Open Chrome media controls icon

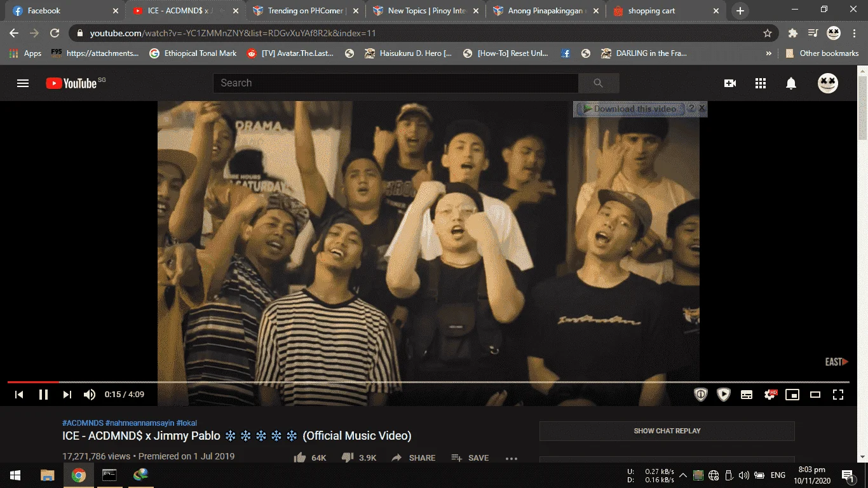[x=813, y=33]
